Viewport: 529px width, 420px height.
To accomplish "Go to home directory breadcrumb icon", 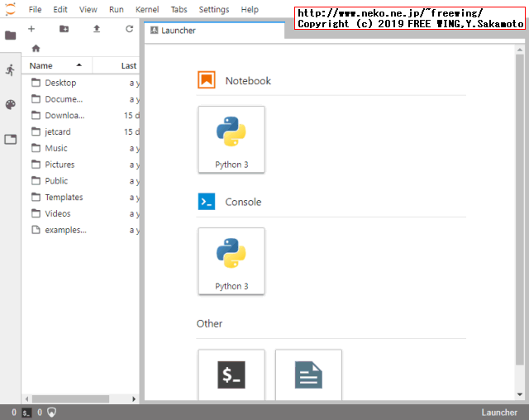I will [x=36, y=49].
